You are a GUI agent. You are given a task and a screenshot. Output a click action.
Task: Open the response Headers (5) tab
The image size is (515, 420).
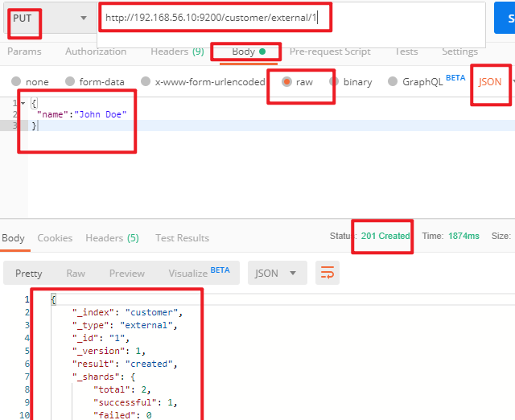tap(113, 238)
